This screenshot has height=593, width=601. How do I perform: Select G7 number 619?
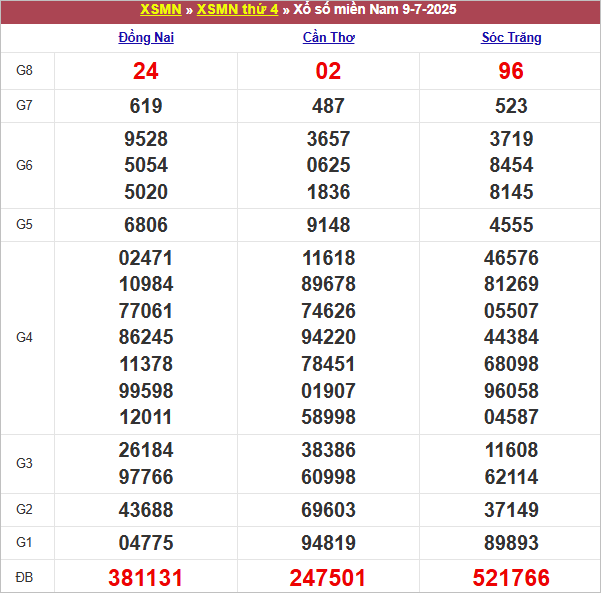(146, 106)
